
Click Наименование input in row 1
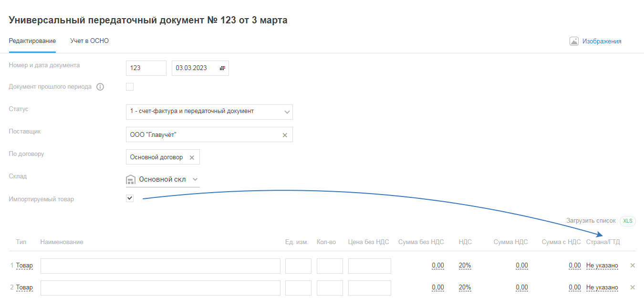pyautogui.click(x=160, y=266)
